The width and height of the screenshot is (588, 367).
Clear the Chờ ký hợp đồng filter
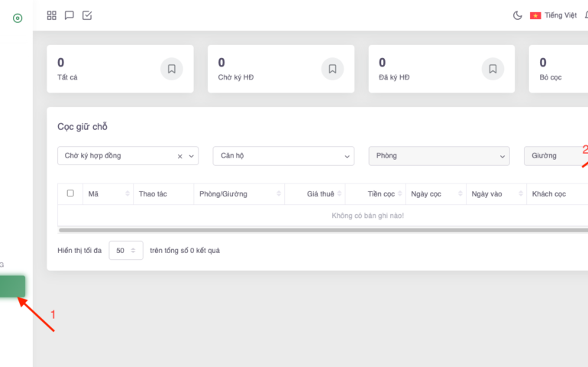[x=180, y=156]
